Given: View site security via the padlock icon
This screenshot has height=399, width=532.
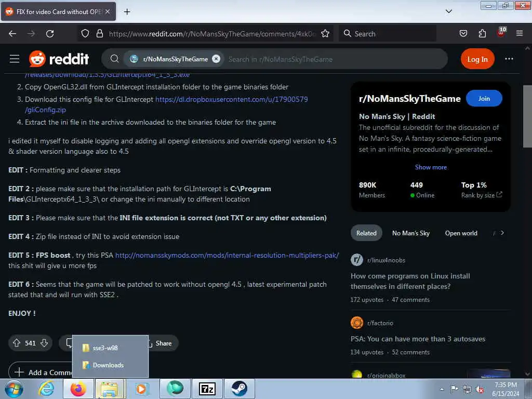Looking at the screenshot, I should click(x=99, y=33).
